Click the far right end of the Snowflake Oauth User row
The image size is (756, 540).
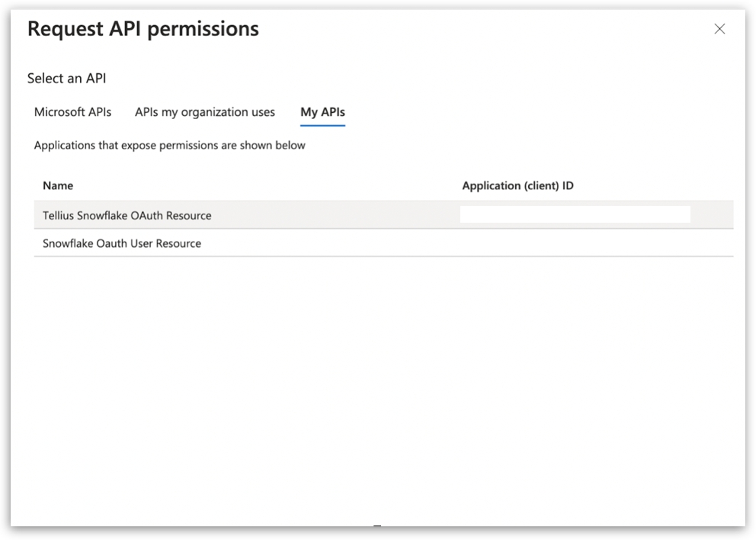pos(716,243)
